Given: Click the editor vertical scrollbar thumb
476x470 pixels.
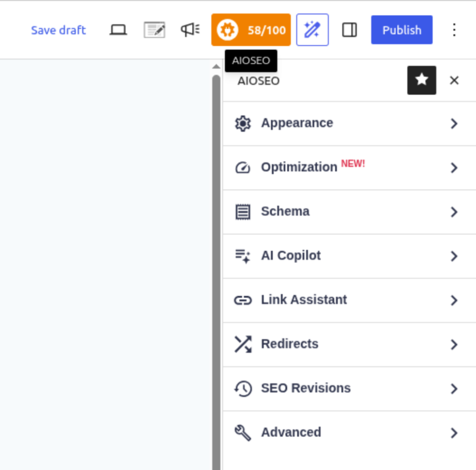Looking at the screenshot, I should coord(216,272).
